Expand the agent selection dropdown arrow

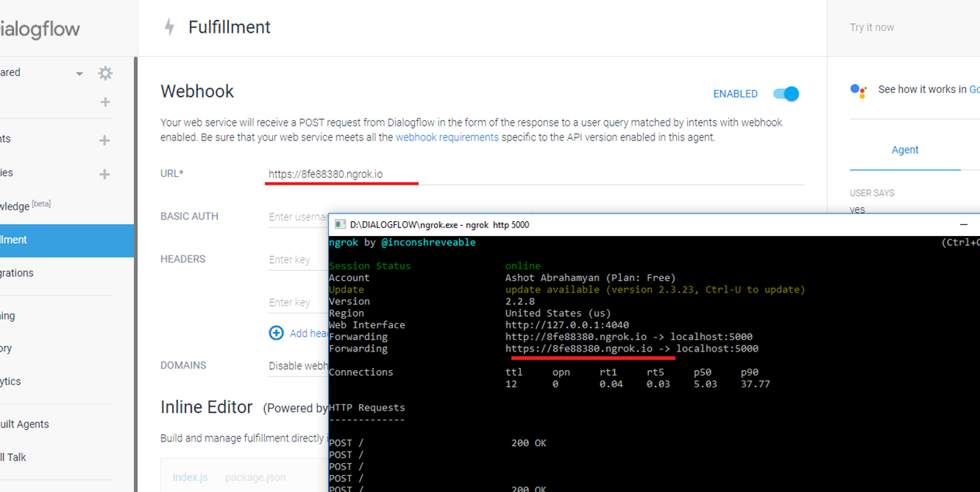point(79,74)
